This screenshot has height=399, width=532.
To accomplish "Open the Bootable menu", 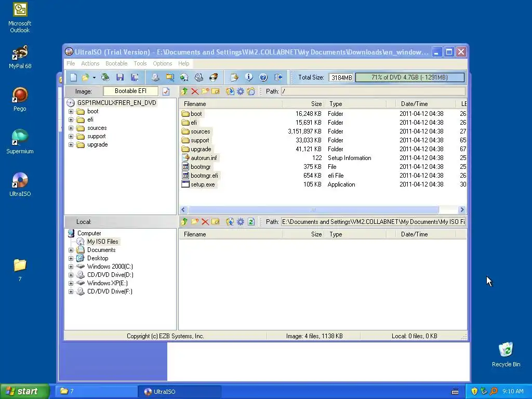I will pyautogui.click(x=116, y=63).
